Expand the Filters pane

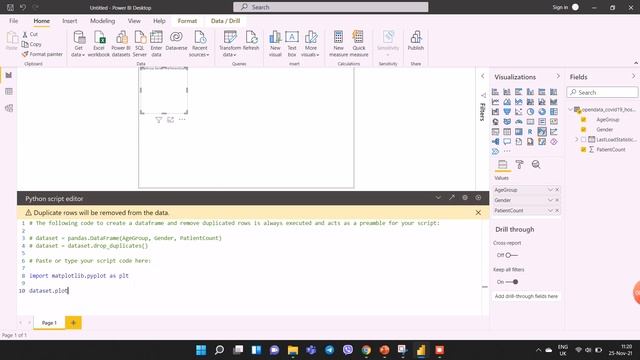[483, 76]
